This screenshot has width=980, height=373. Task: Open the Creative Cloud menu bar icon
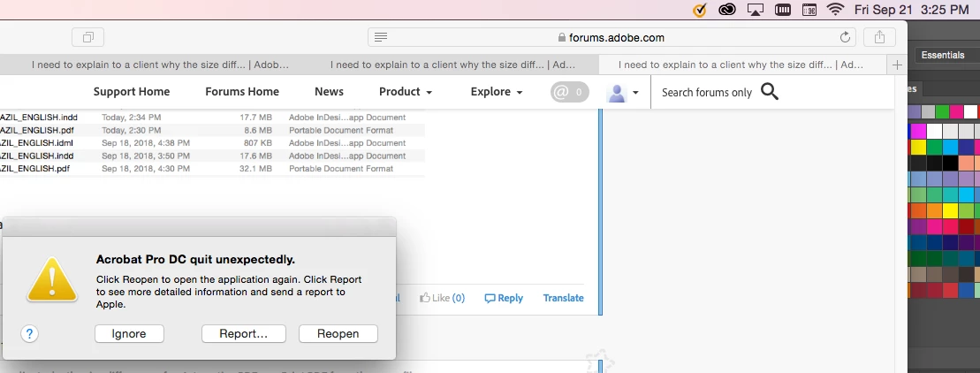(x=727, y=10)
